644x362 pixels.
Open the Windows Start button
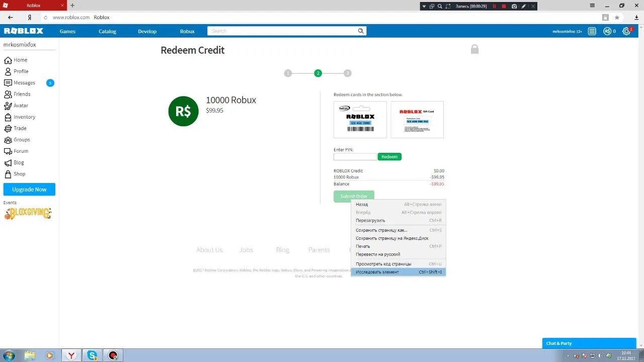(9, 355)
